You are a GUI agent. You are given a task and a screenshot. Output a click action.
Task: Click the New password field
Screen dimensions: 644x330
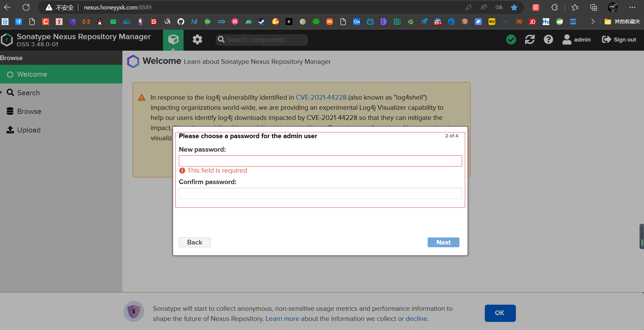coord(320,161)
